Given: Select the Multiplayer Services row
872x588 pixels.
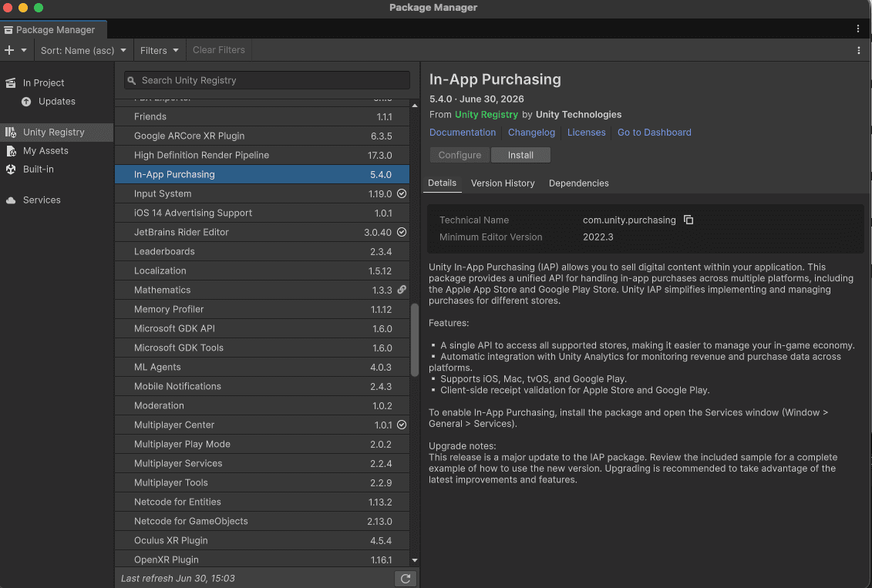Looking at the screenshot, I should point(262,463).
